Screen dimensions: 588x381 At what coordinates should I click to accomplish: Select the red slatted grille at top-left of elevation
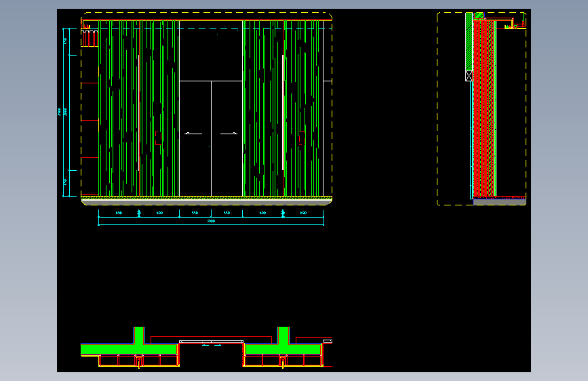pyautogui.click(x=90, y=39)
